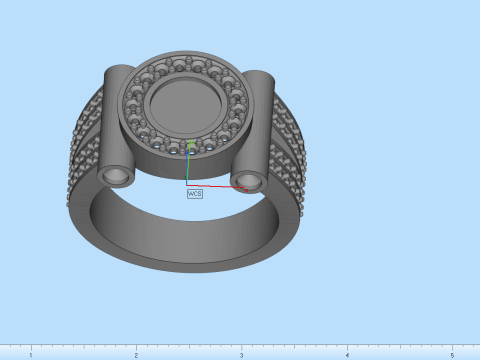
Task: Select the red X axis line
Action: tap(216, 187)
